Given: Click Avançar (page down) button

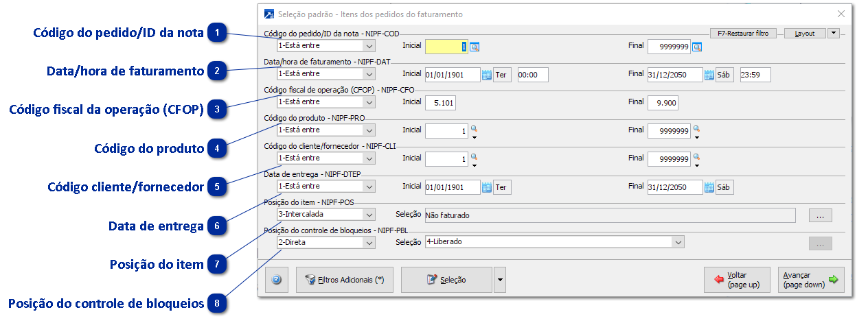Looking at the screenshot, I should click(812, 280).
